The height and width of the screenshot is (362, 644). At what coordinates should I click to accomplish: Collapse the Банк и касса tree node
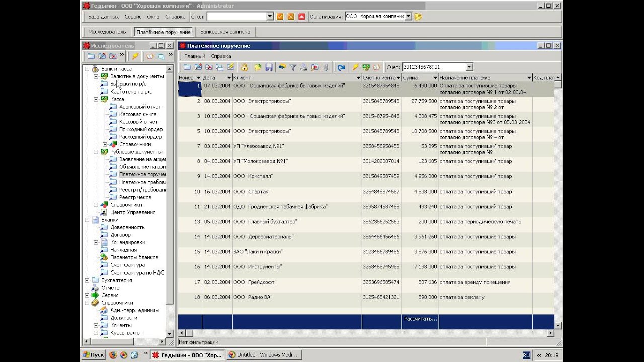(x=87, y=69)
